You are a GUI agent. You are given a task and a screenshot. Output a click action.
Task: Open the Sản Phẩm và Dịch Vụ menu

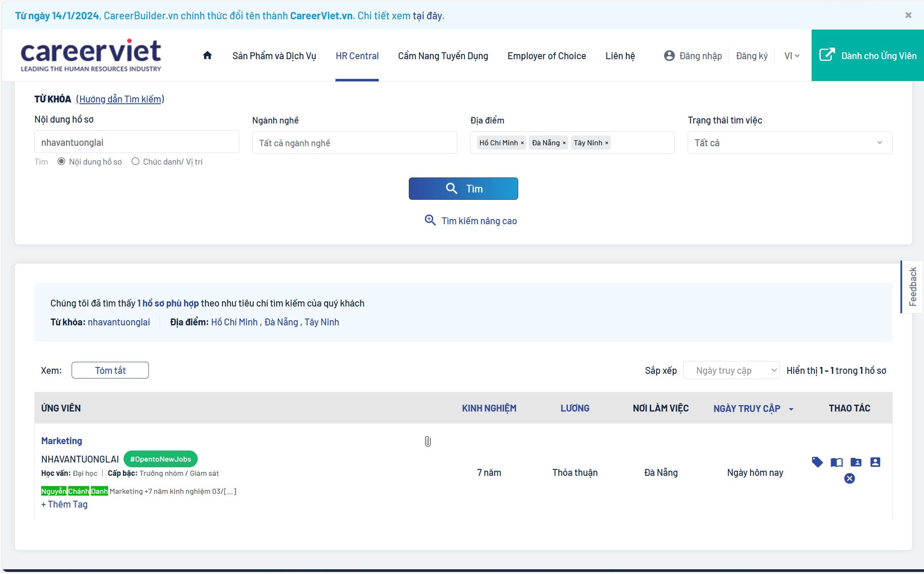[x=274, y=56]
